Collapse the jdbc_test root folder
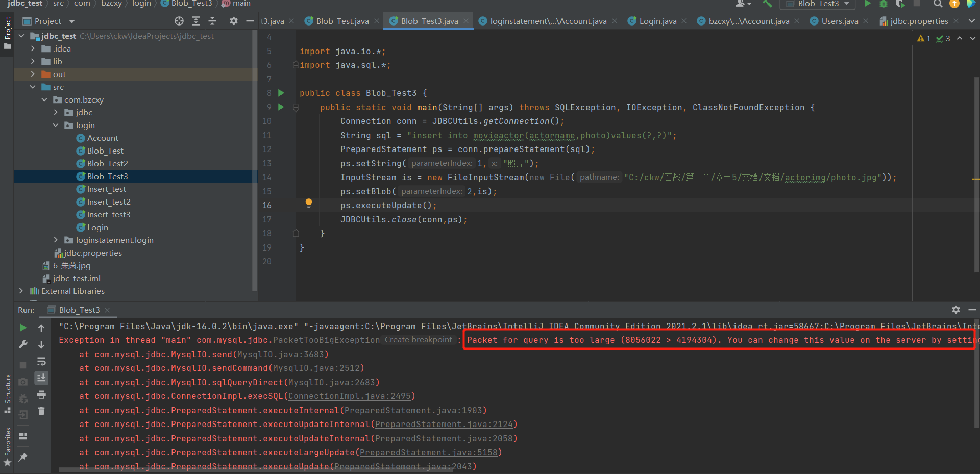Screen dimensions: 980x474 click(21, 36)
